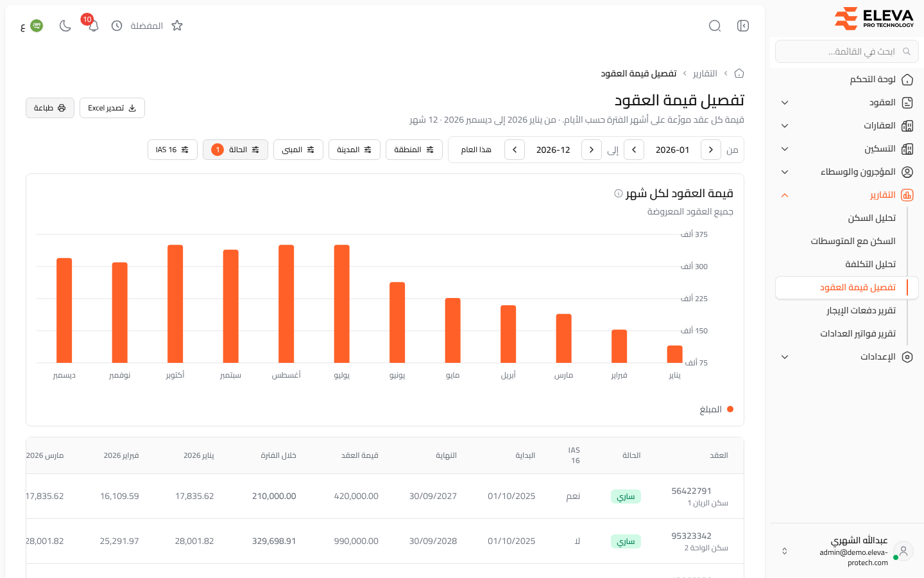Click the 420,000.00 contract value cell
This screenshot has width=924, height=578.
(356, 496)
